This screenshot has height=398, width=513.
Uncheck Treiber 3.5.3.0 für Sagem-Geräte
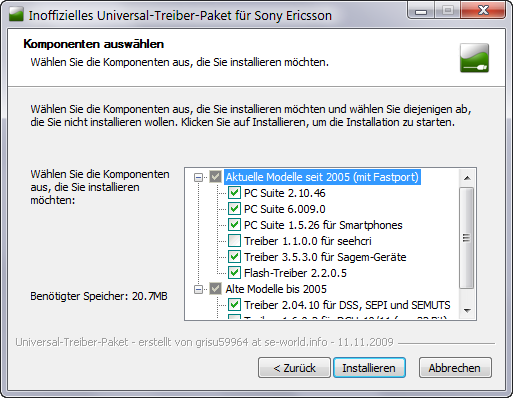[x=234, y=257]
